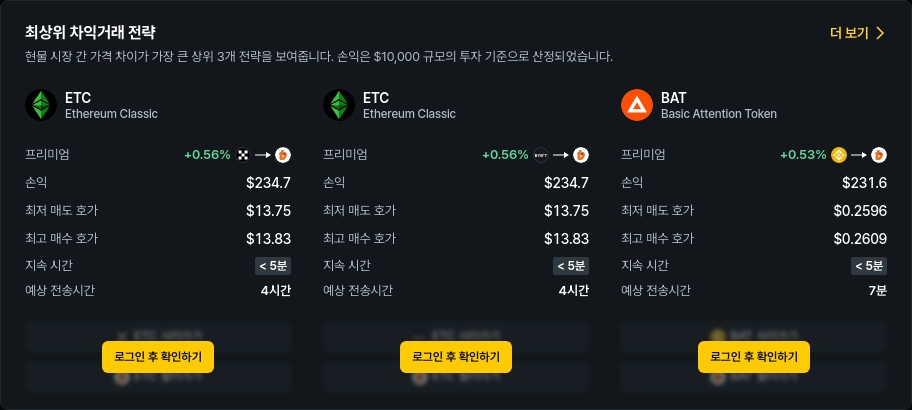Click the destination exchange icon in second ETC card
Screen dimensions: 912x410
tap(581, 155)
